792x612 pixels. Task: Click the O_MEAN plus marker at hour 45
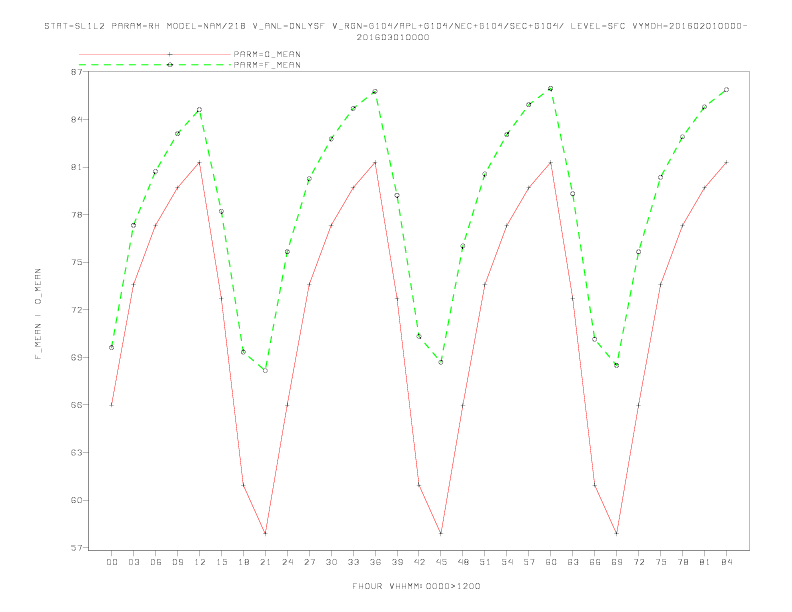[x=441, y=533]
